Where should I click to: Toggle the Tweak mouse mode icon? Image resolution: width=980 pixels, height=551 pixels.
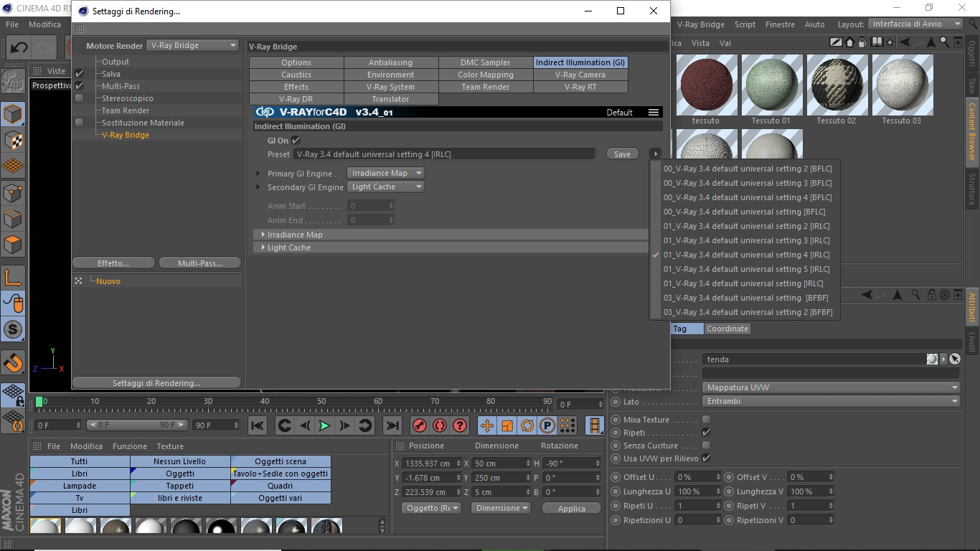click(13, 303)
